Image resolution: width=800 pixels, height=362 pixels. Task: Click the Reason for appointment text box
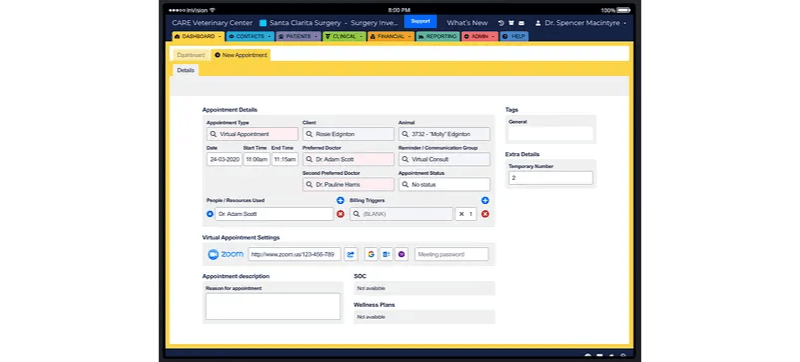[273, 306]
